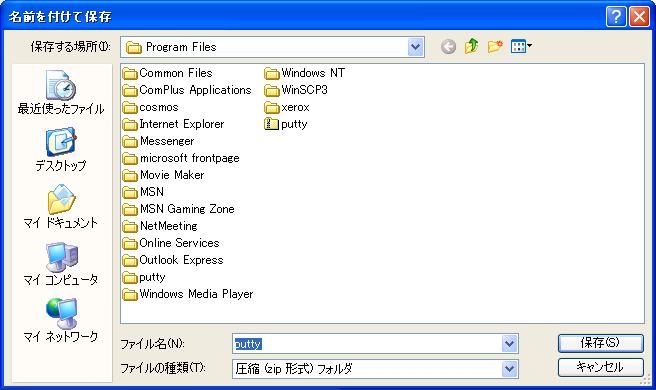
Task: Click the キャンセル button
Action: (600, 367)
